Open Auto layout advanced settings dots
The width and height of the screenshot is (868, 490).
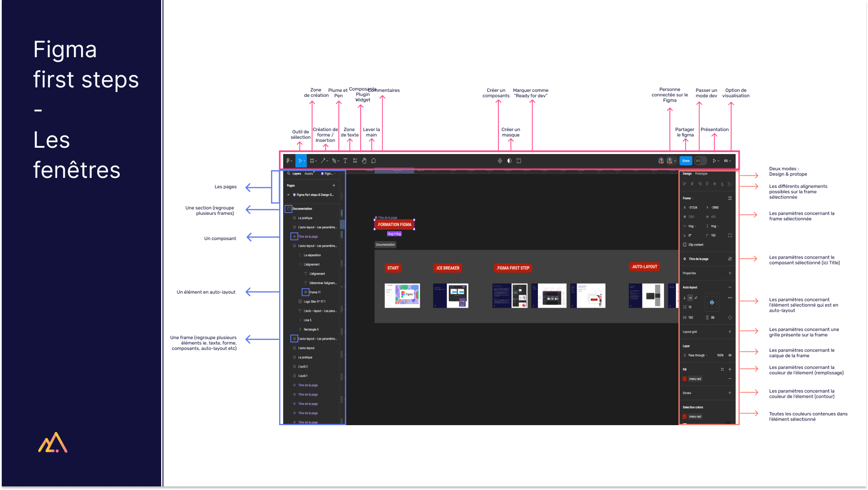coord(730,298)
